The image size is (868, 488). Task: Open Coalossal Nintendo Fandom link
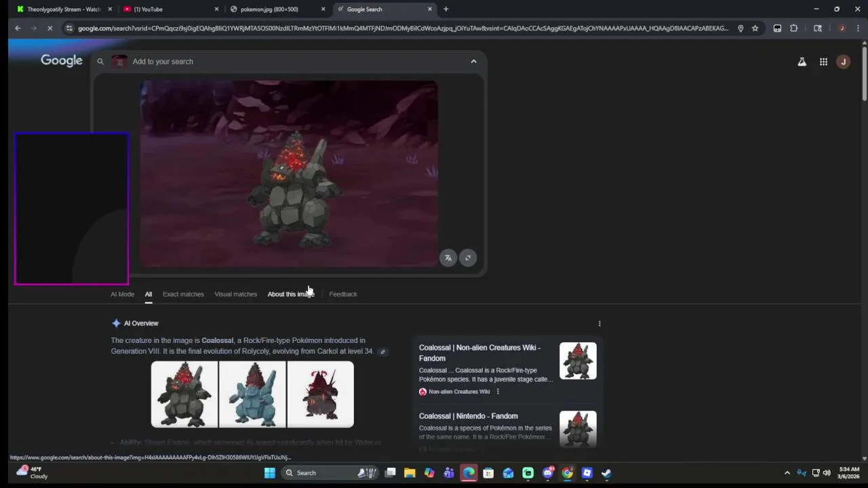point(468,416)
